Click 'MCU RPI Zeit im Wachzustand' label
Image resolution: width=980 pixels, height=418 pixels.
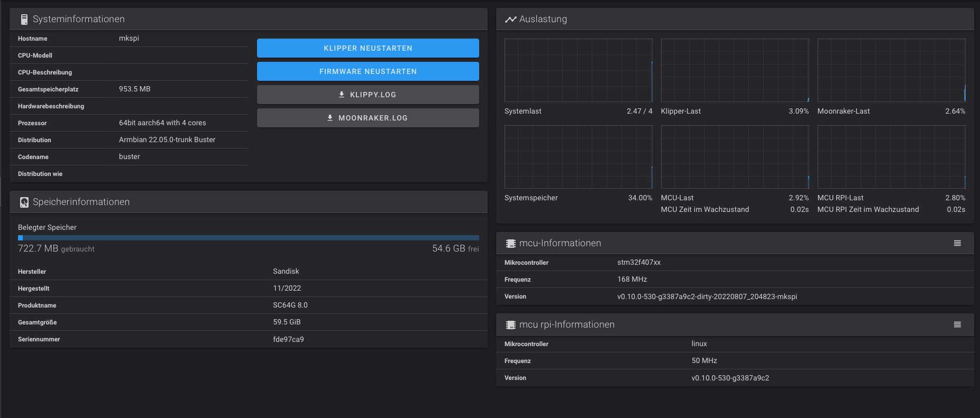click(x=868, y=209)
